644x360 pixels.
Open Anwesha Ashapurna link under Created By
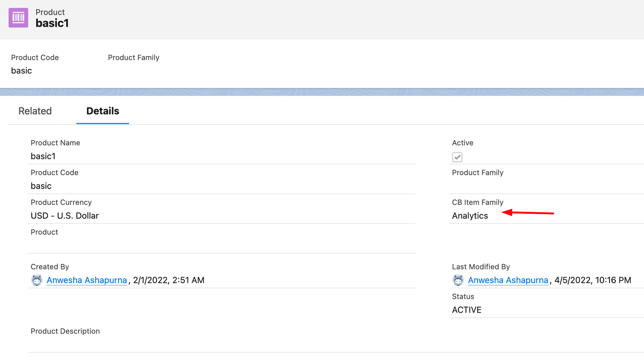[87, 280]
